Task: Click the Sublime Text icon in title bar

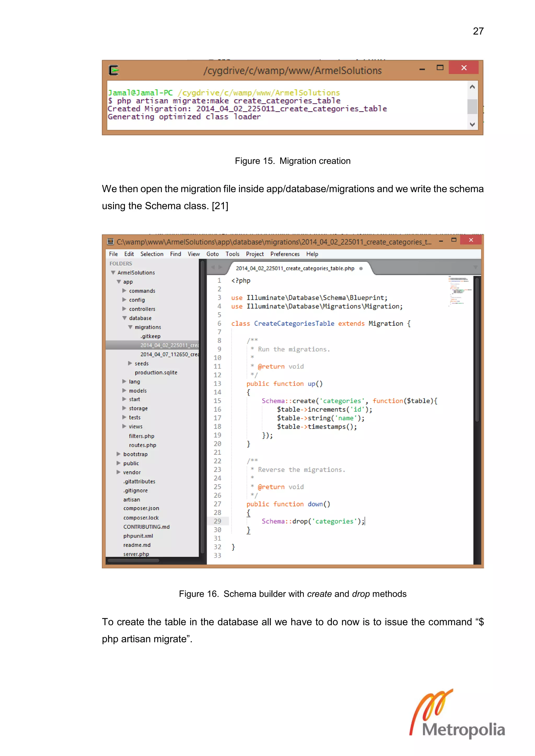Action: (111, 242)
